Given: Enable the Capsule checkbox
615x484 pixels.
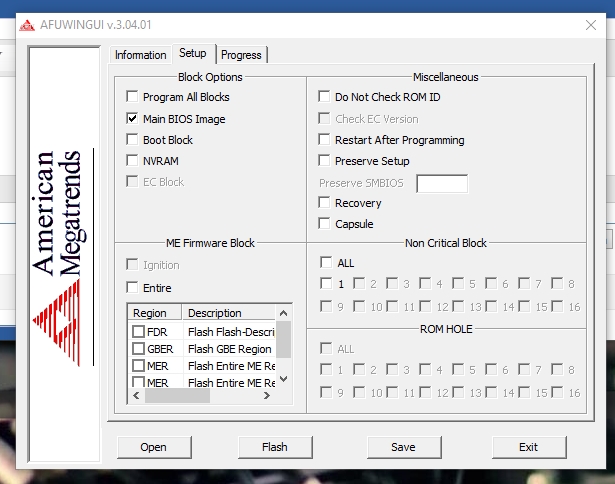Looking at the screenshot, I should (324, 224).
